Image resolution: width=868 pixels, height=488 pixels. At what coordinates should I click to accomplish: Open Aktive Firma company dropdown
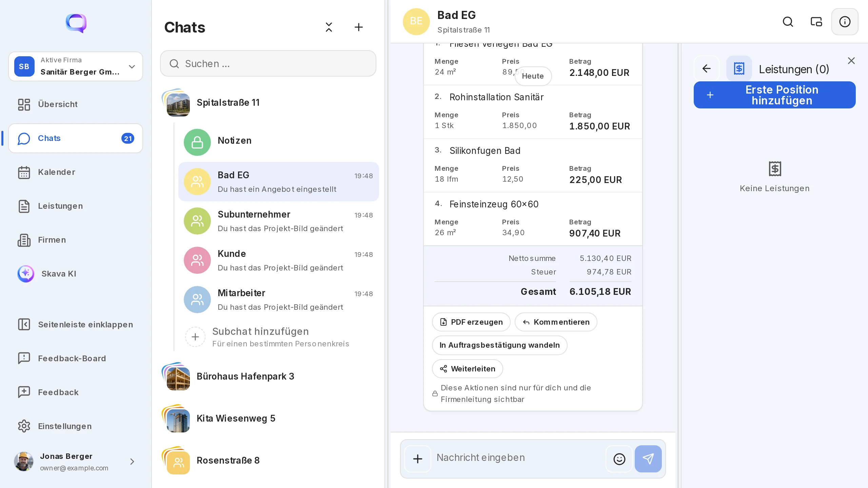(x=75, y=66)
